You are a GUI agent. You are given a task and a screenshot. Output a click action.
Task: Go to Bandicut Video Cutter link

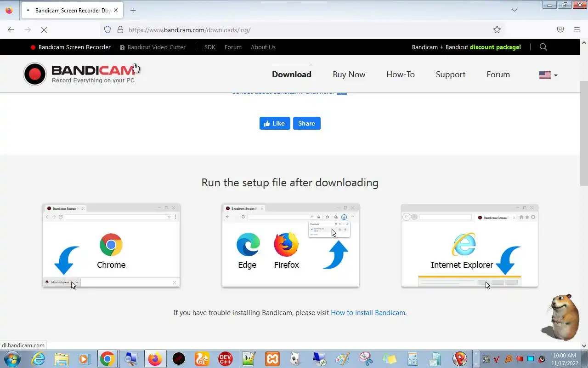click(x=153, y=47)
